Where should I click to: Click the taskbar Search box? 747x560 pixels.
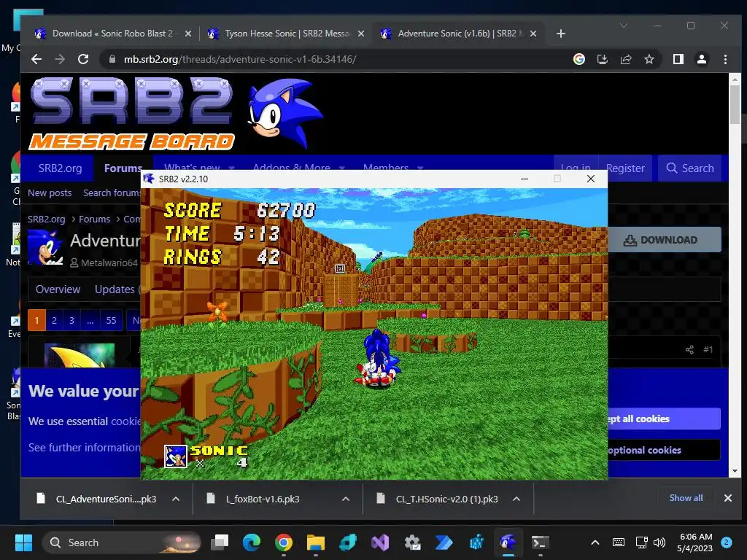(122, 542)
